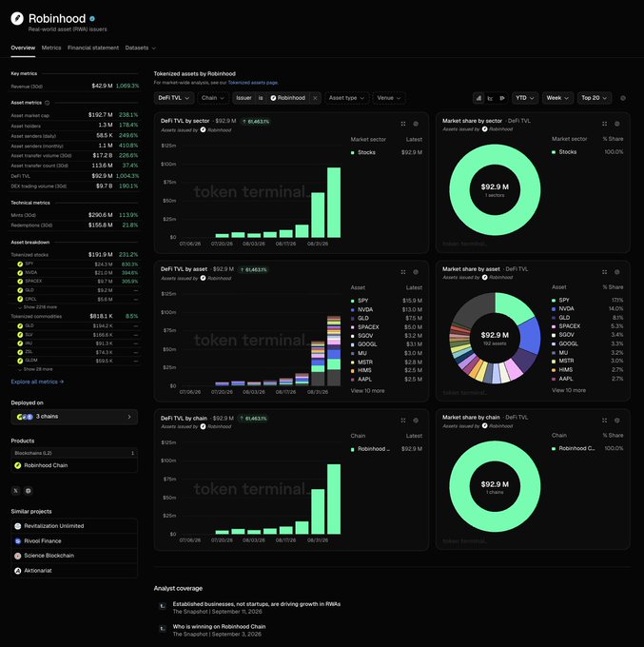Open options for DeFi TVL by asset
Viewport: 644px width, 647px height.
416,272
